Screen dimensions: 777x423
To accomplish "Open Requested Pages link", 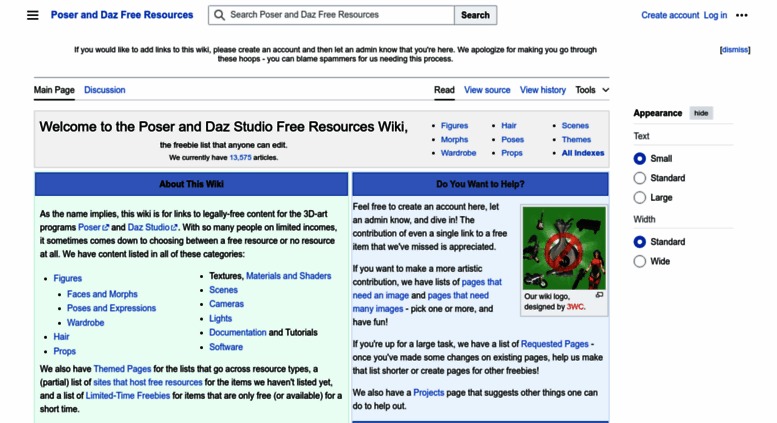I will 555,344.
